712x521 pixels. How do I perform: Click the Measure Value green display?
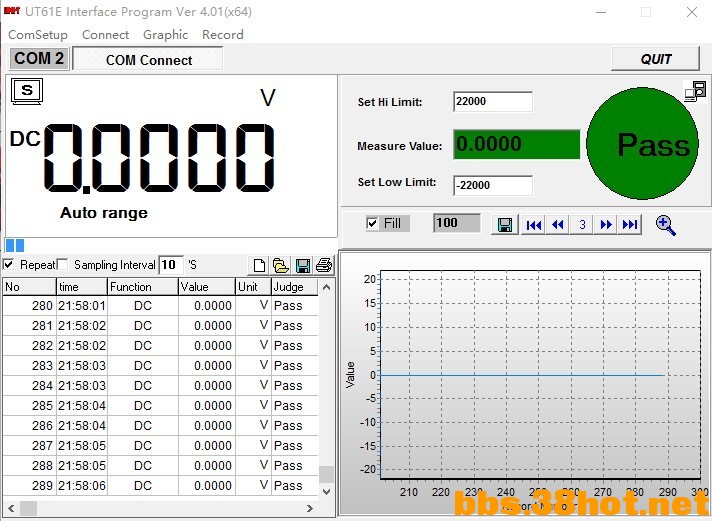pos(517,144)
